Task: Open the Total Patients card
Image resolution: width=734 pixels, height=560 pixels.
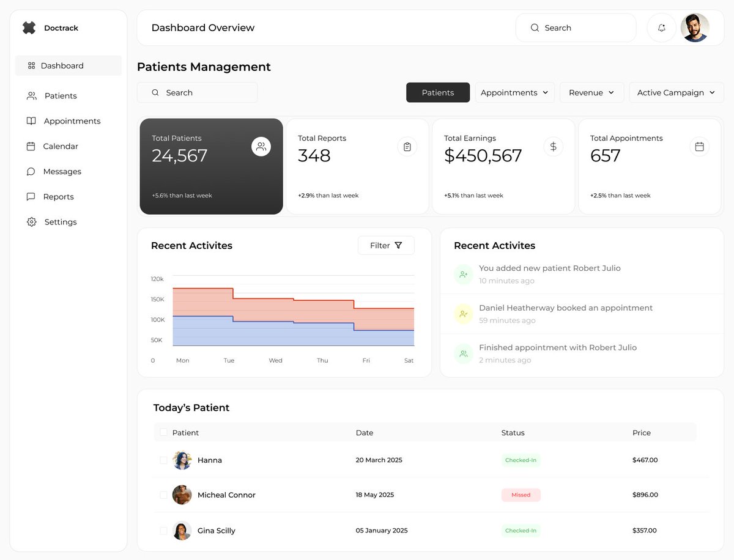Action: [212, 166]
